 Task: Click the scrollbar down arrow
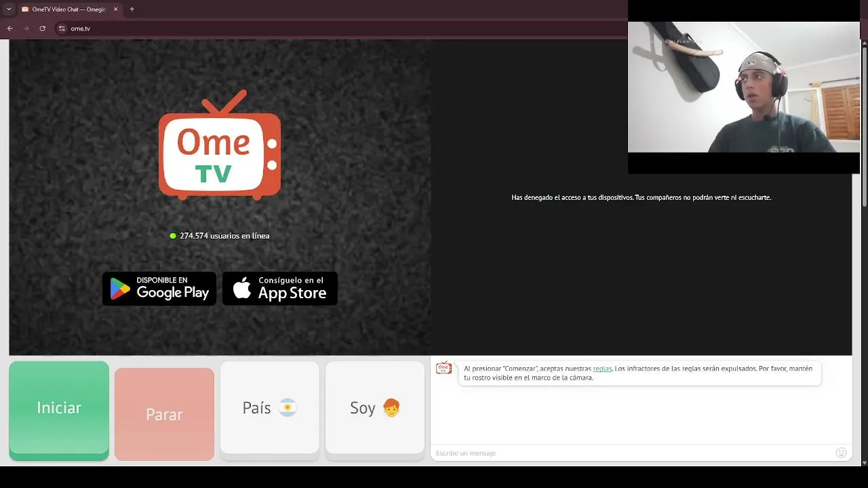coord(864,462)
